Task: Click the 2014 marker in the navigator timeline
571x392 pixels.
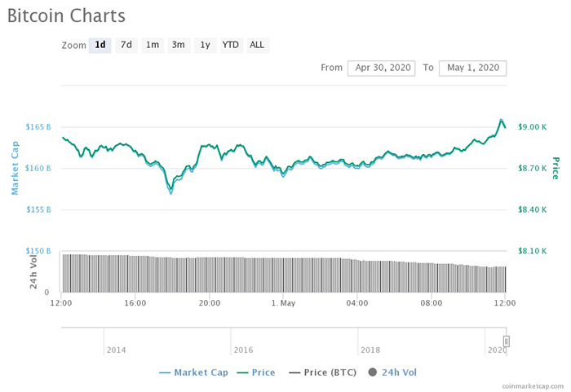Action: pos(115,350)
